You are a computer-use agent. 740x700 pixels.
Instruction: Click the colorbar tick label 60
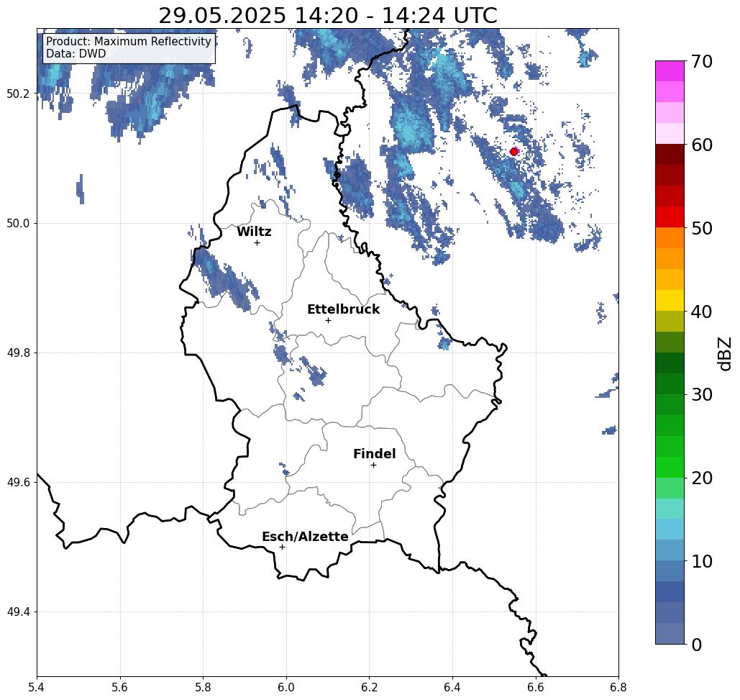click(x=702, y=145)
